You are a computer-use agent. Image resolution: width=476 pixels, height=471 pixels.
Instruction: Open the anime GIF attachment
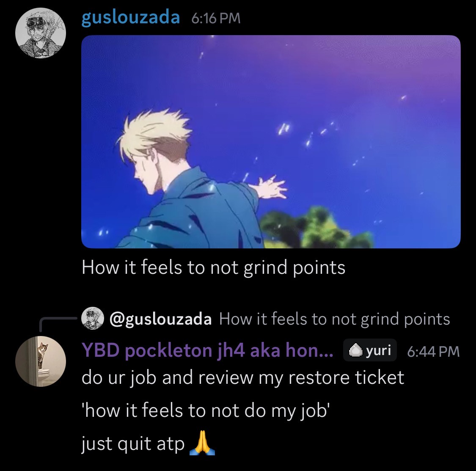[x=271, y=141]
